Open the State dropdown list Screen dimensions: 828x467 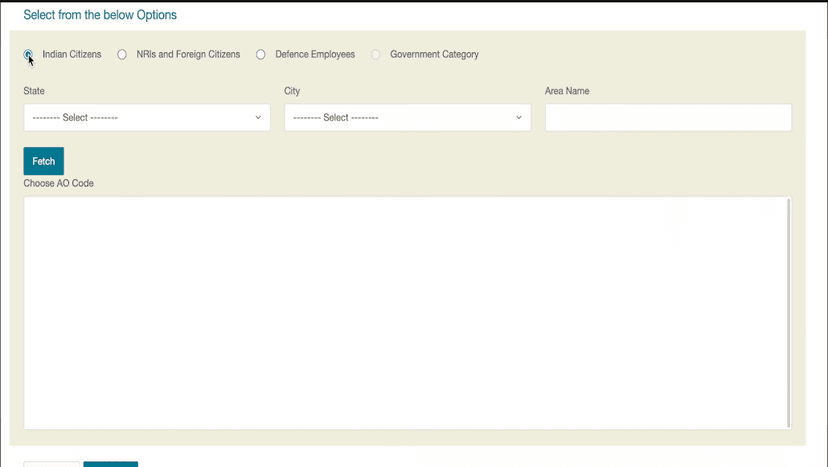tap(146, 118)
